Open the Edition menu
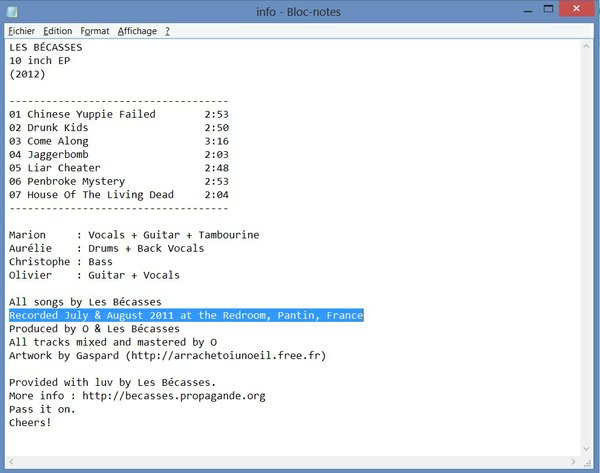Image resolution: width=600 pixels, height=473 pixels. [x=57, y=31]
